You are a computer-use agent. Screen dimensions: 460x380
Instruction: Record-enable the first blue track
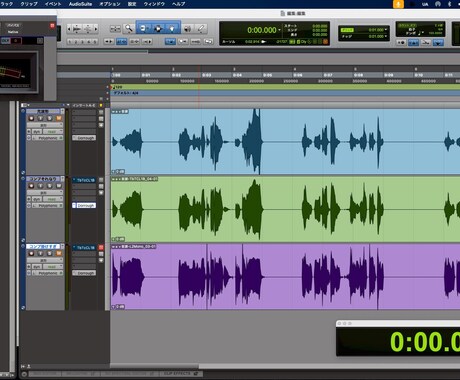pos(31,118)
